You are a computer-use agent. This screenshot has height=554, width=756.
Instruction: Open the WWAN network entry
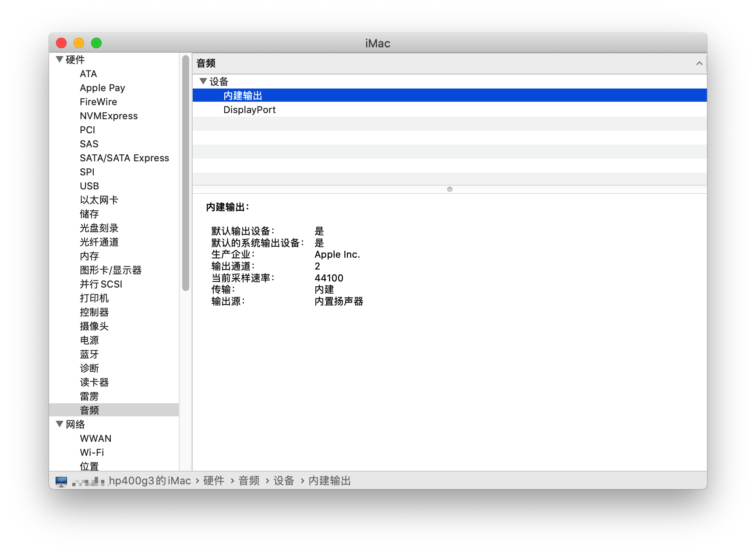pyautogui.click(x=95, y=438)
